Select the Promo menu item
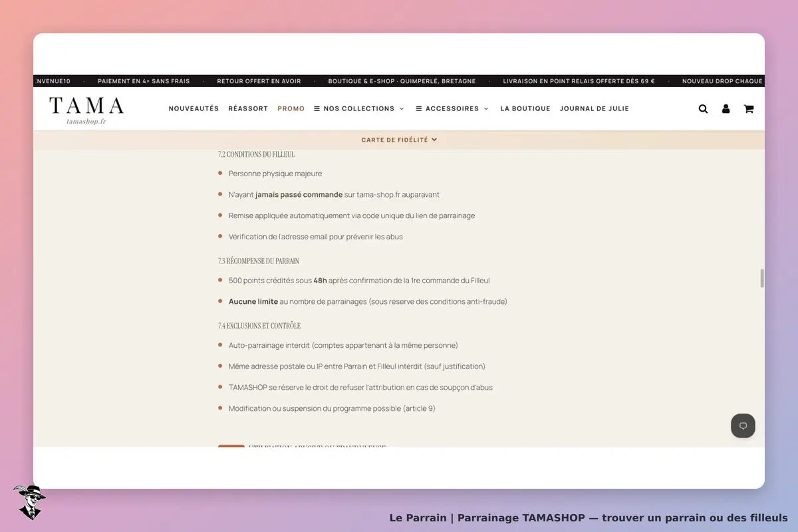The width and height of the screenshot is (798, 532). click(x=291, y=108)
